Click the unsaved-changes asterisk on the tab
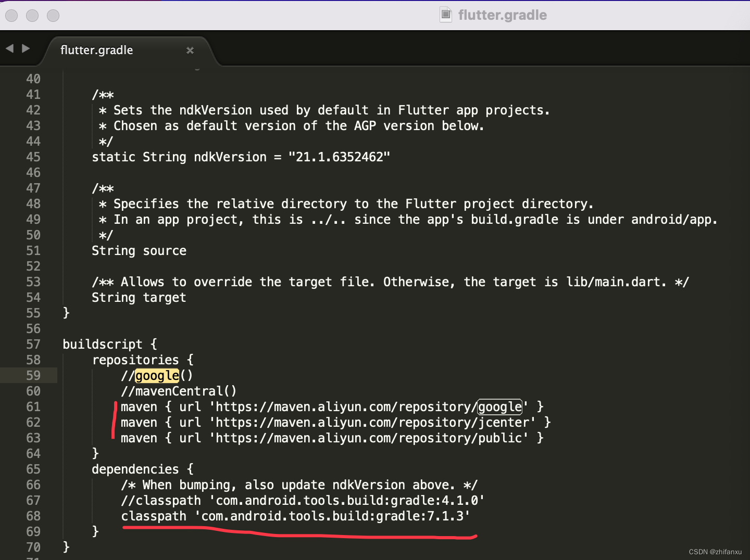The width and height of the screenshot is (750, 560). coord(190,50)
